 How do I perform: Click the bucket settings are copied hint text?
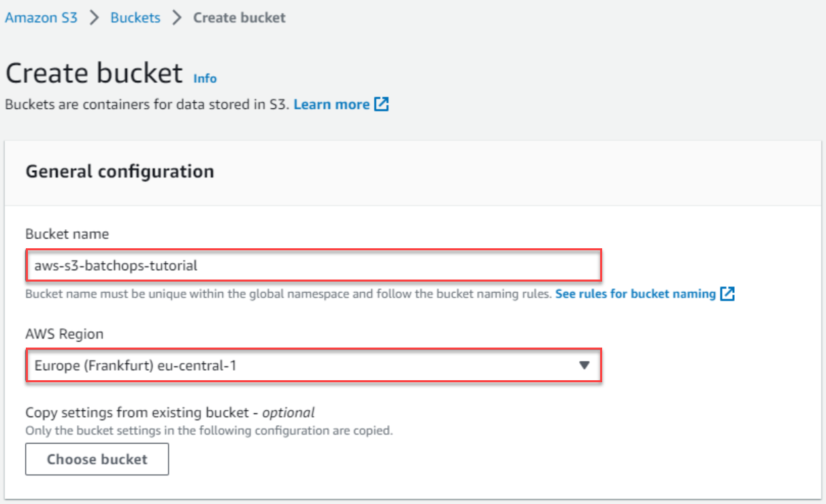[x=210, y=431]
